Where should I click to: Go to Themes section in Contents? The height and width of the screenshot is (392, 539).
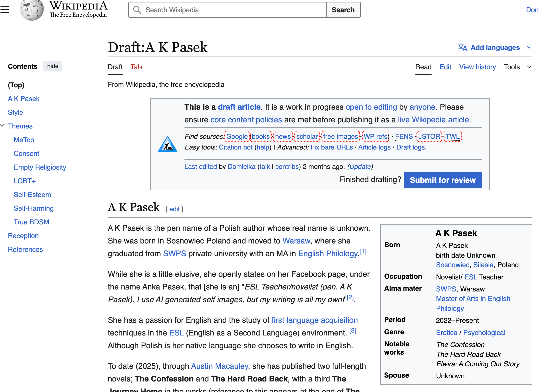[20, 126]
